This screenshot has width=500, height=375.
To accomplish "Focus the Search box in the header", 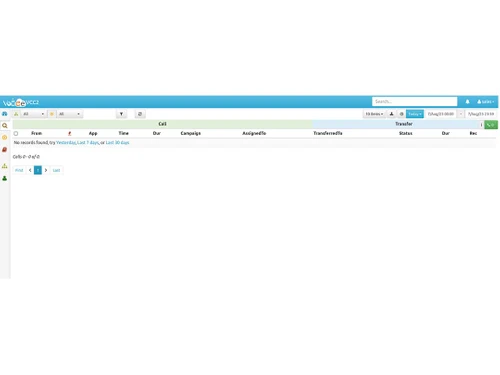I will click(x=414, y=101).
